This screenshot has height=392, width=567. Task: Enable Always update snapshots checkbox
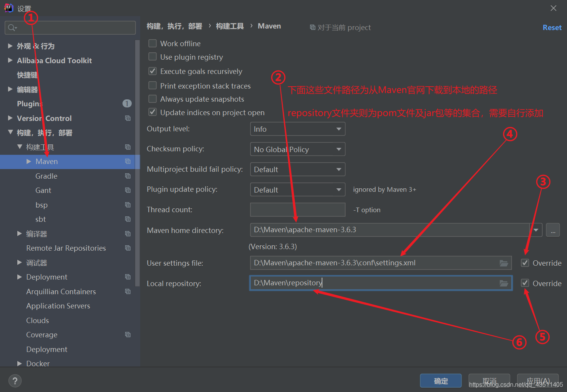click(153, 99)
